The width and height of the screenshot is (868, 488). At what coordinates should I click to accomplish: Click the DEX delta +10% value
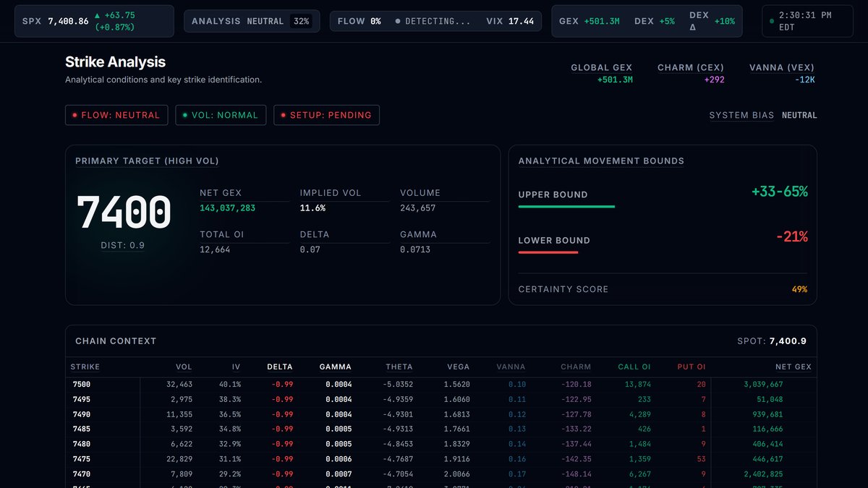712,21
